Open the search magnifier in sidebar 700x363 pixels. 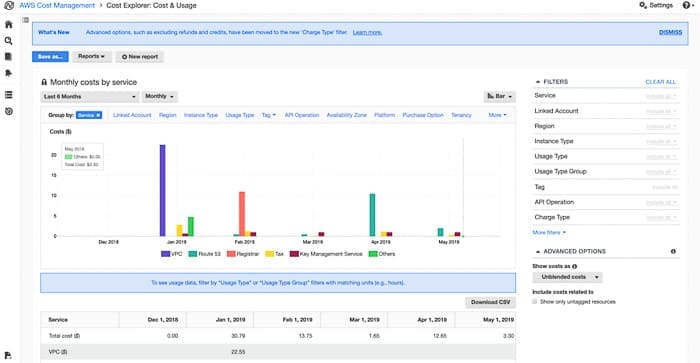pyautogui.click(x=8, y=41)
